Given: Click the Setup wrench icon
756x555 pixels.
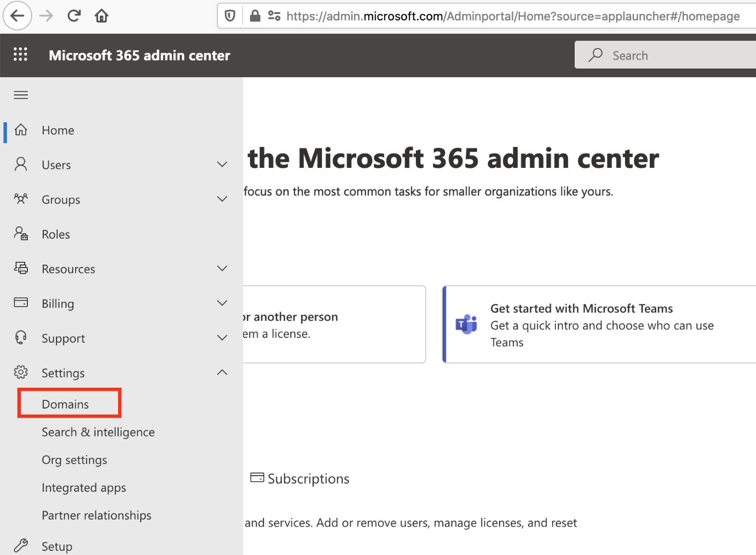Looking at the screenshot, I should click(21, 545).
